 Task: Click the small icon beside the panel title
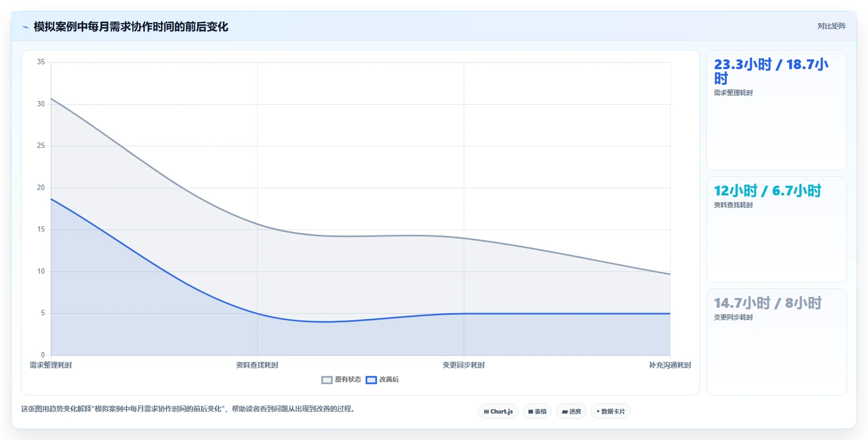tap(25, 27)
